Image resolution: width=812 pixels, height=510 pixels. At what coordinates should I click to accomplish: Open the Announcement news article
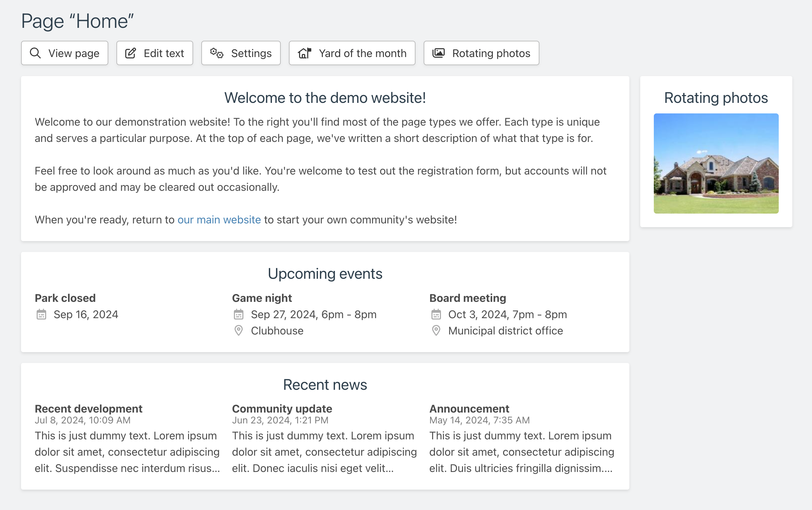point(469,408)
